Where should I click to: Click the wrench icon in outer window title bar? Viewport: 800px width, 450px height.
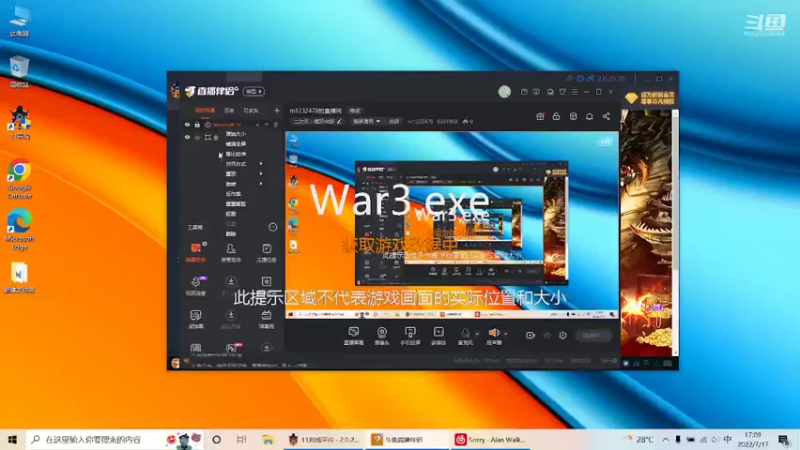pyautogui.click(x=569, y=79)
